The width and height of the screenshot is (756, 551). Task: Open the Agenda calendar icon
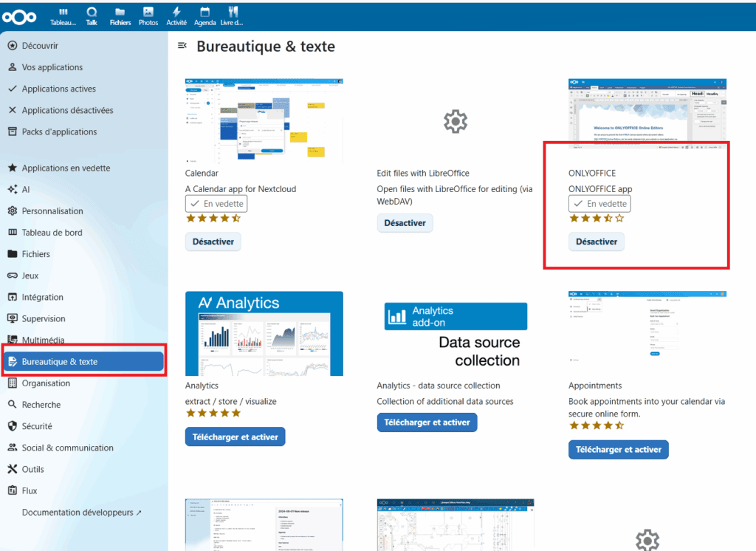pyautogui.click(x=205, y=16)
